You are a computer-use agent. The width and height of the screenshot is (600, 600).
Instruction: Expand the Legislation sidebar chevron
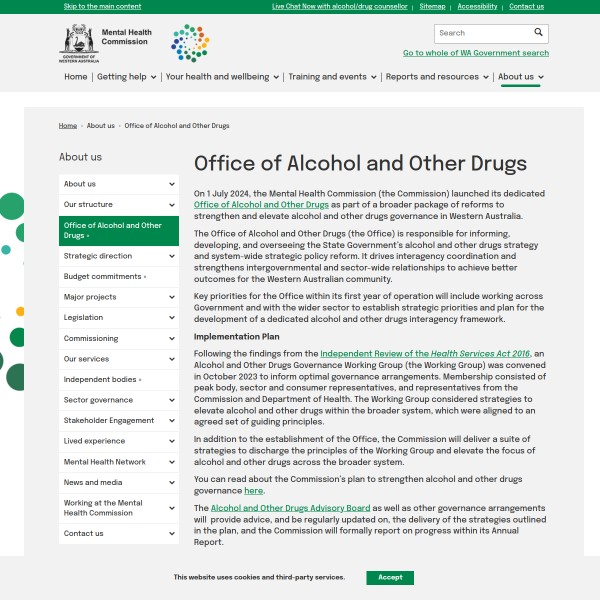(x=172, y=318)
